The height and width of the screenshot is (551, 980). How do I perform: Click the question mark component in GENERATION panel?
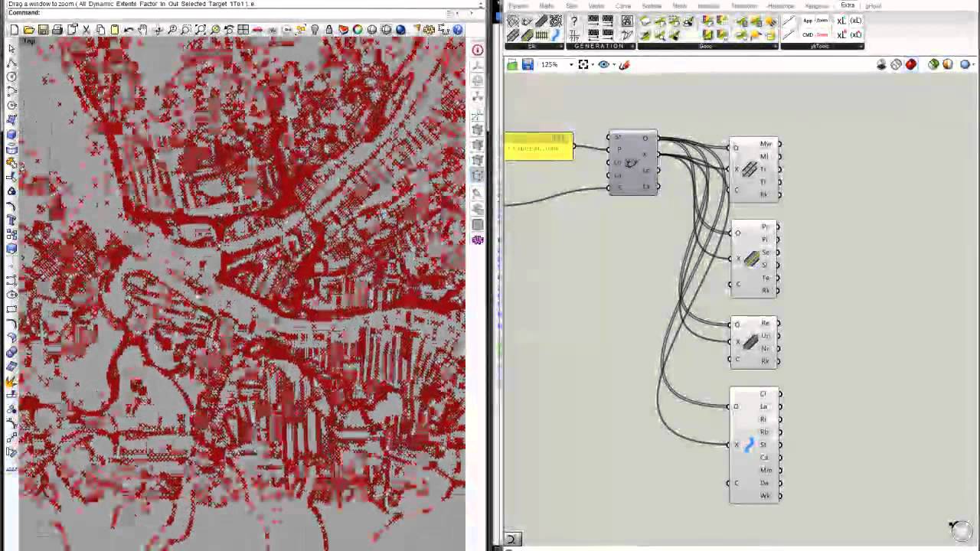574,21
